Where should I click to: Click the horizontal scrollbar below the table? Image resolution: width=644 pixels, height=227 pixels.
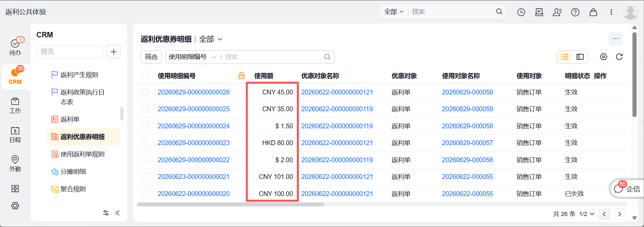[x=230, y=204]
